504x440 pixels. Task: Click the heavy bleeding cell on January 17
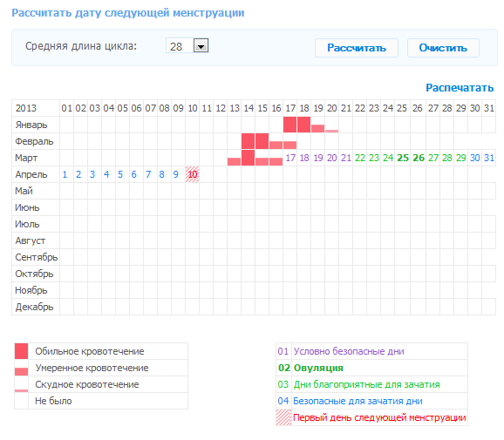pyautogui.click(x=289, y=125)
